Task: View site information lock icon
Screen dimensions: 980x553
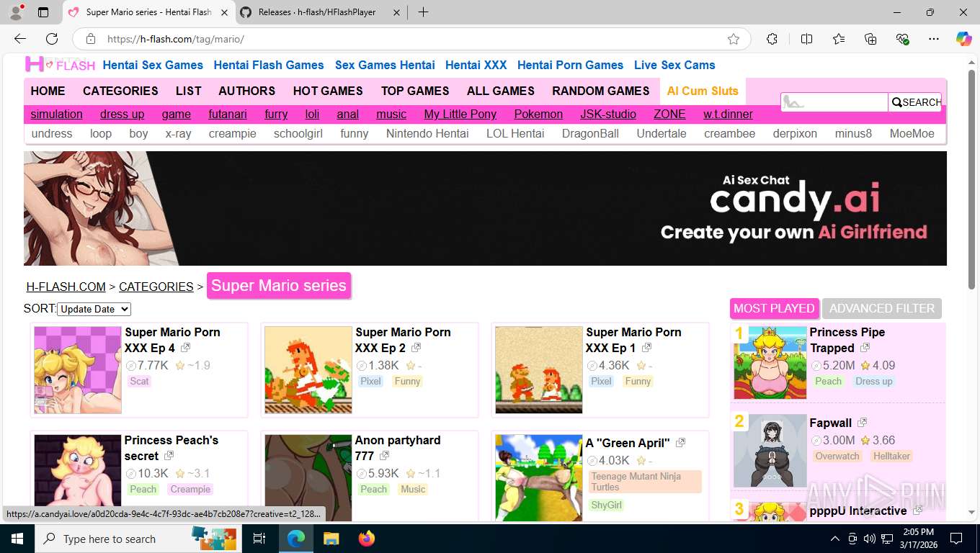Action: [90, 39]
